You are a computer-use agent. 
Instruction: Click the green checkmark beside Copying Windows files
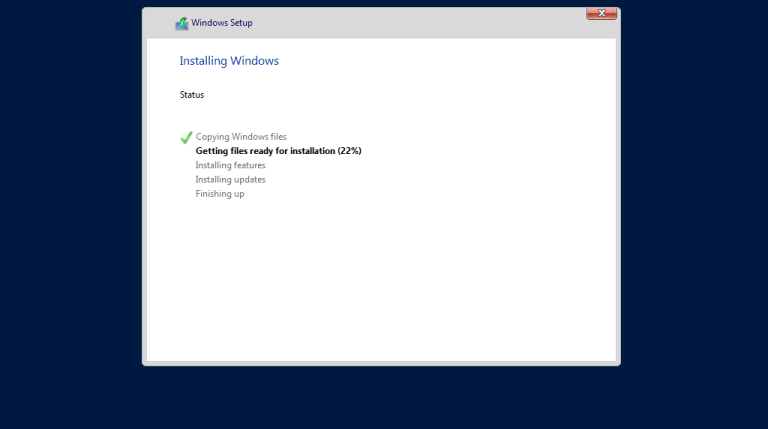pos(186,137)
